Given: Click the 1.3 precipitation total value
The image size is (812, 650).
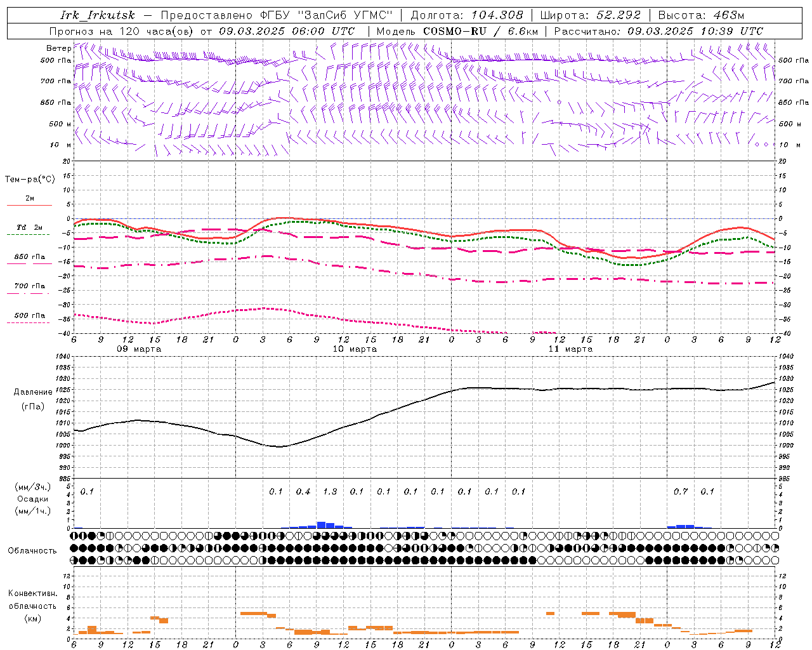Looking at the screenshot, I should [x=330, y=491].
